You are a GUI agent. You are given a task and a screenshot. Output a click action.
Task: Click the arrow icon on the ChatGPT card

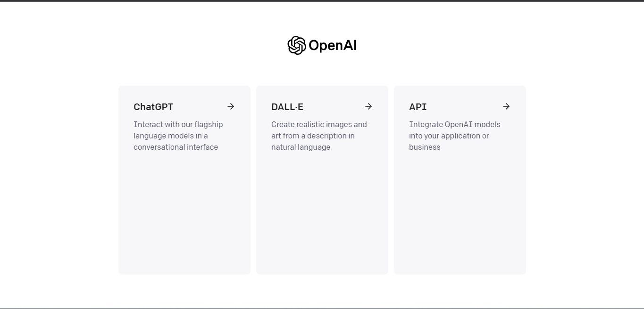tap(231, 106)
